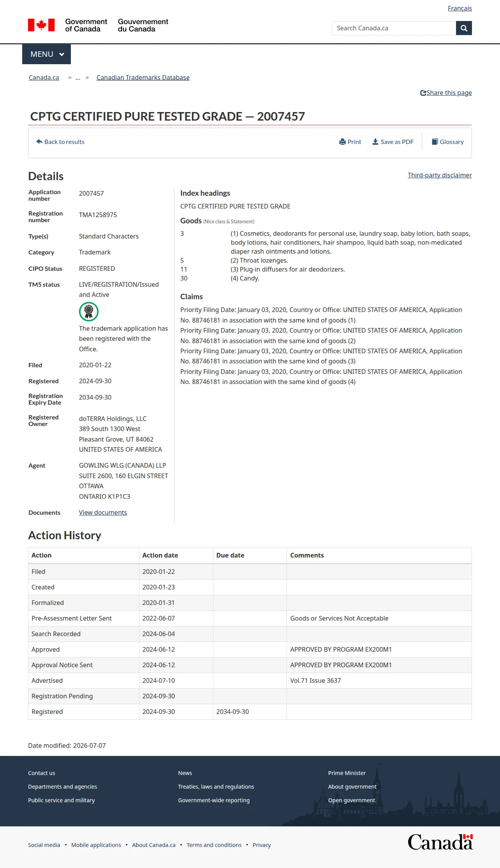Click the Goods or Services Not Acceptable comment
This screenshot has width=500, height=868.
[339, 618]
